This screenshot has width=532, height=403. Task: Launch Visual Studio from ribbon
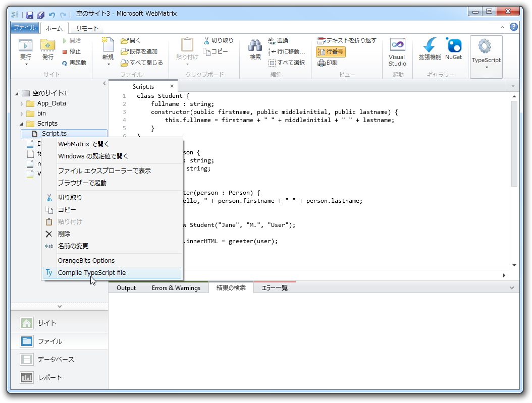[397, 52]
